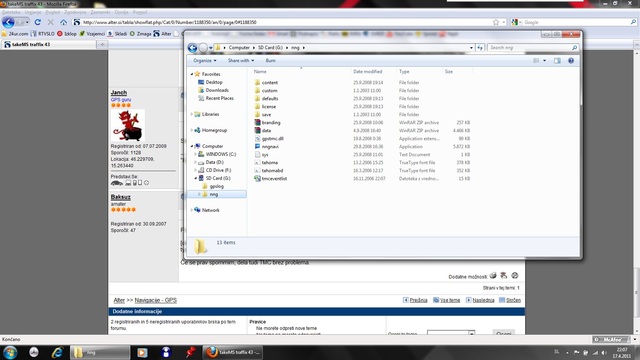This screenshot has height=360, width=640.
Task: Expand the Homegroup tree node
Action: click(191, 130)
